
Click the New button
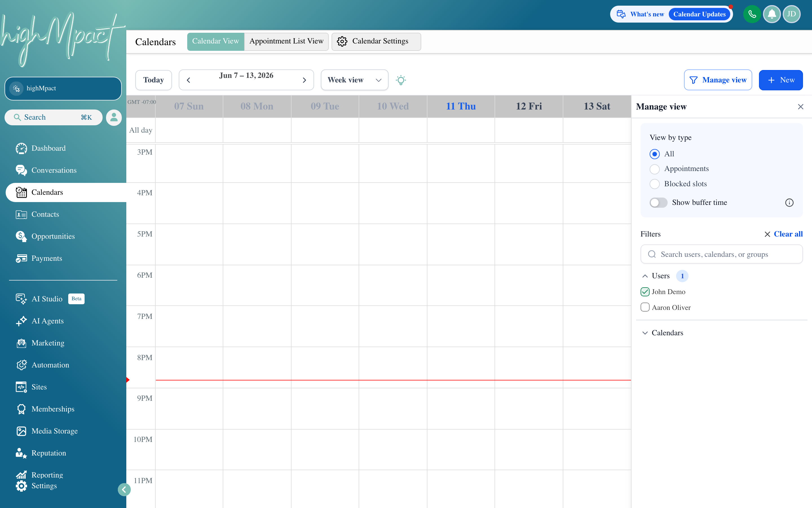coord(781,80)
